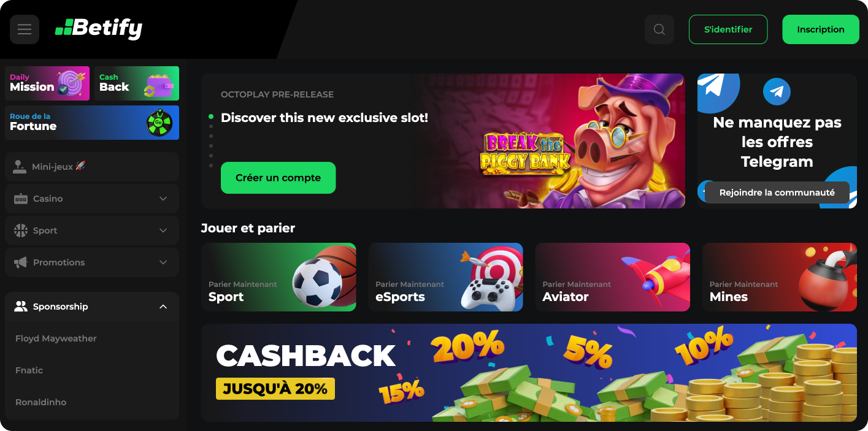Click the Promotions megaphone icon
868x431 pixels.
click(21, 262)
